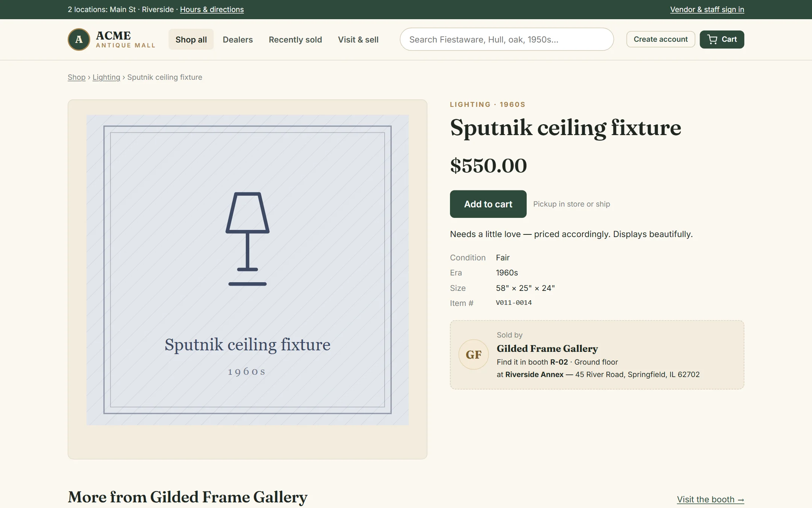Image resolution: width=812 pixels, height=508 pixels.
Task: Go to the Dealers page
Action: pos(238,40)
